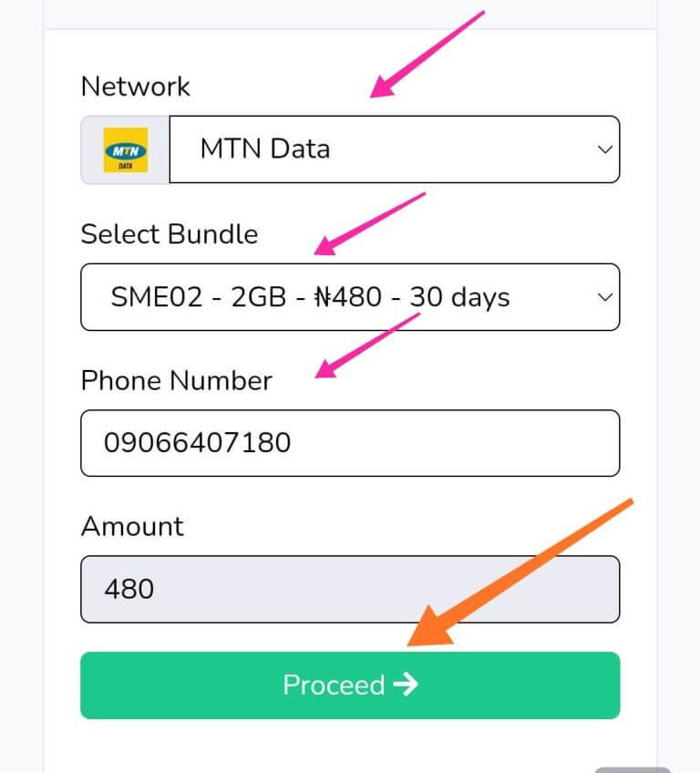
Task: Open the bundle list showing SME02 2GB option
Action: (349, 296)
